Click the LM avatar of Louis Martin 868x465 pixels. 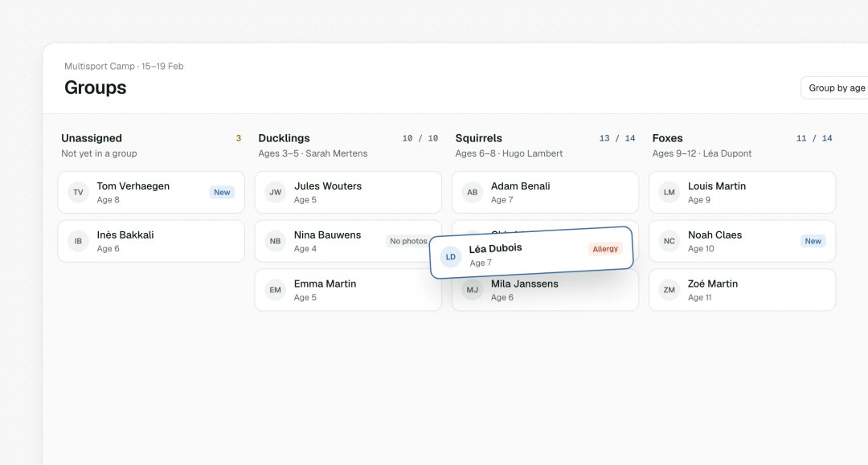pos(669,193)
